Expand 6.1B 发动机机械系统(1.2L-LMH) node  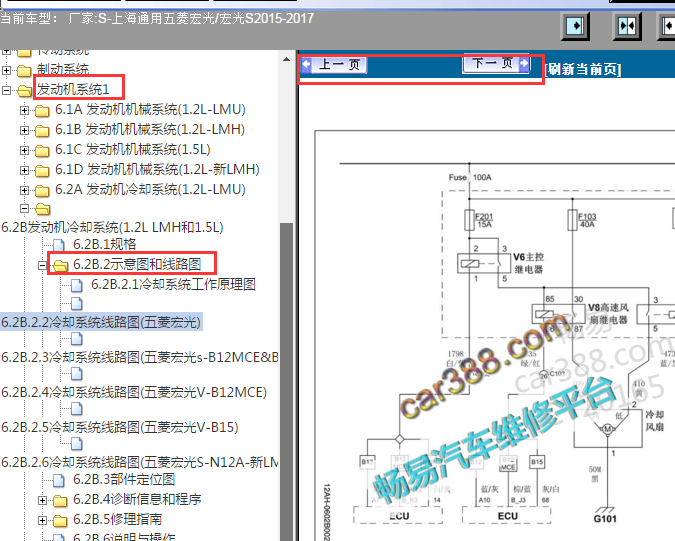[25, 130]
